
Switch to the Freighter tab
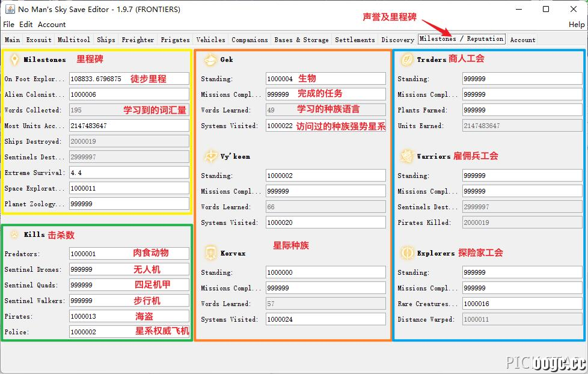coord(138,40)
